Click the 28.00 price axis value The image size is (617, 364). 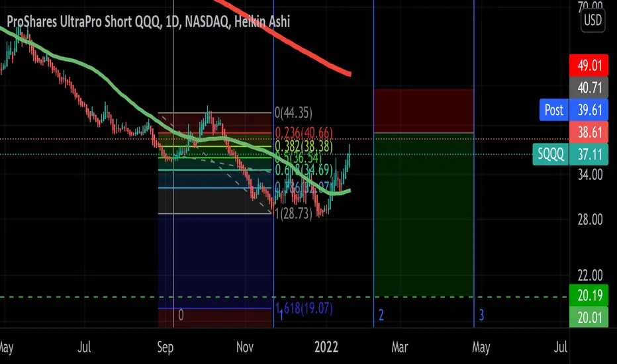coord(590,220)
